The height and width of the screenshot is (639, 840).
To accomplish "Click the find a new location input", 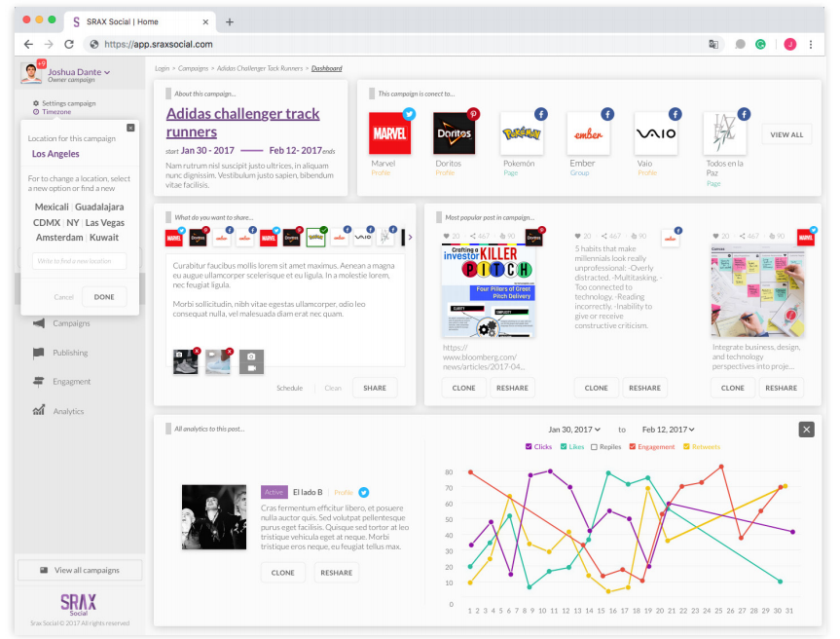I will pos(79,261).
